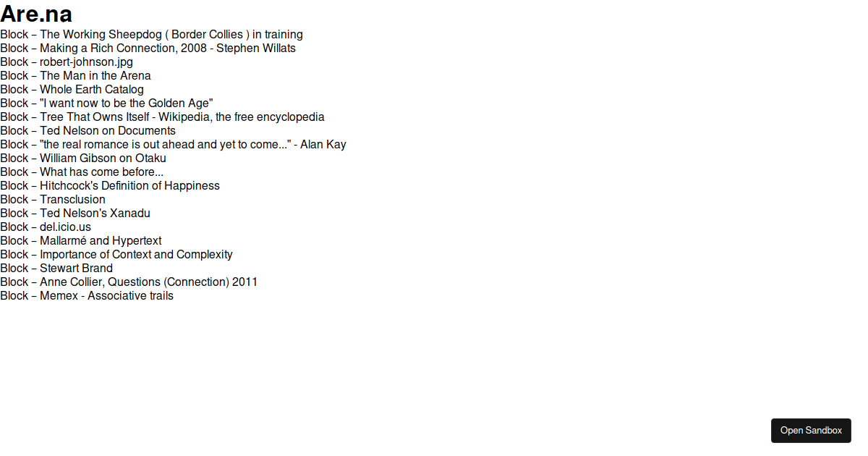Open the What has come before block
This screenshot has width=868, height=456.
click(82, 172)
